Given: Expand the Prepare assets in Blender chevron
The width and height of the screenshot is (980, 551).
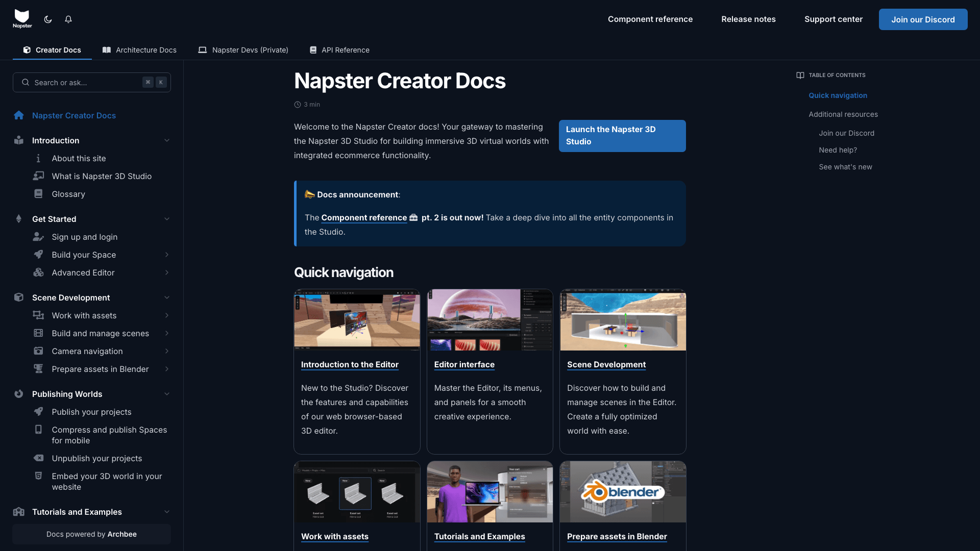Looking at the screenshot, I should click(x=167, y=369).
